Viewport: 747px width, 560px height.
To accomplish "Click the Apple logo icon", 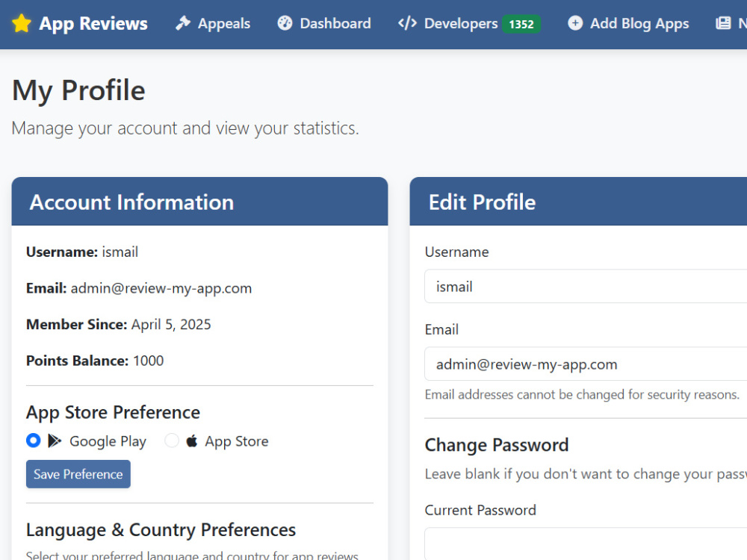I will [191, 441].
